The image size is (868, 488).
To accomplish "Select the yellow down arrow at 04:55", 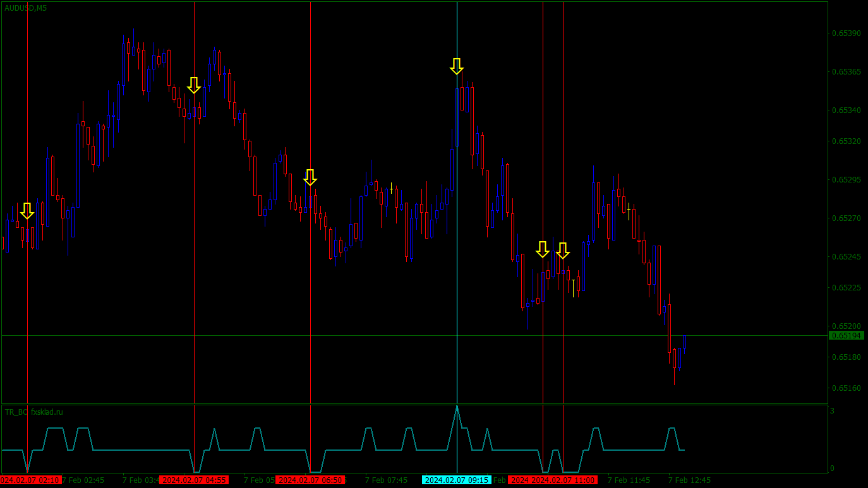I will (194, 85).
